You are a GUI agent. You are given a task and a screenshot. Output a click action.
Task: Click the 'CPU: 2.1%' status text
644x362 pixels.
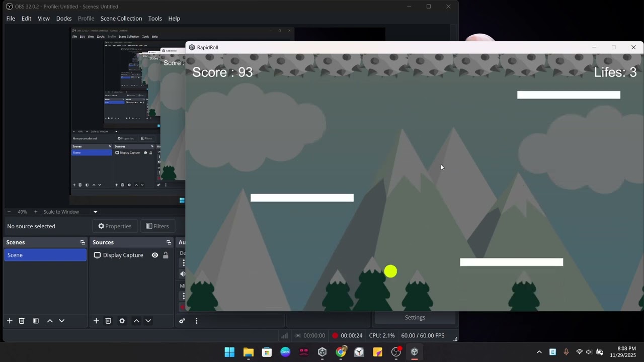tap(382, 335)
